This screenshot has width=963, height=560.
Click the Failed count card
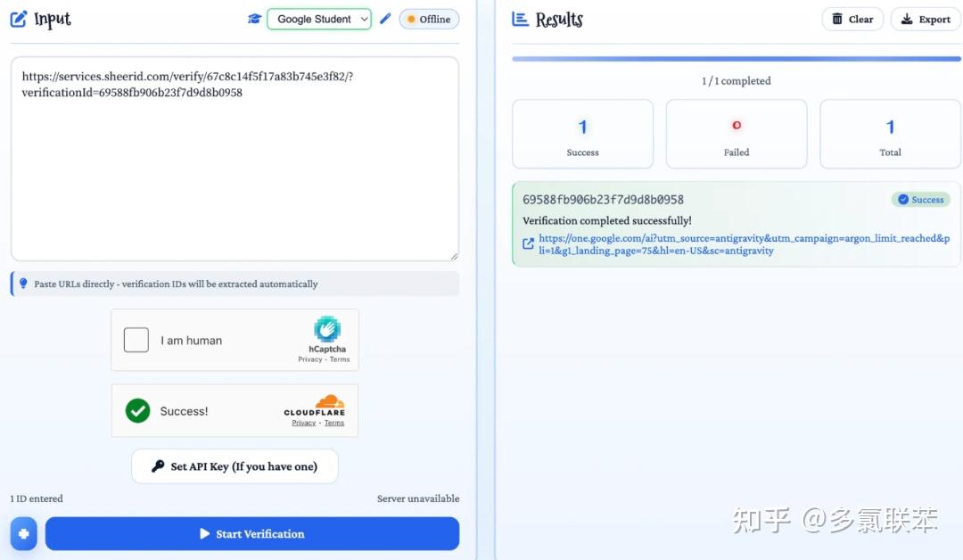click(736, 134)
